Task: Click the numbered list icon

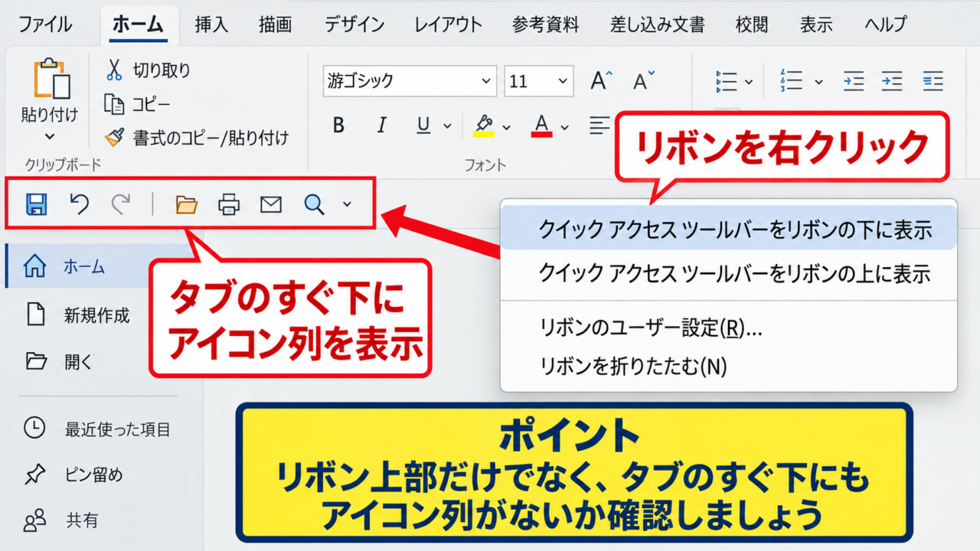Action: [x=791, y=80]
